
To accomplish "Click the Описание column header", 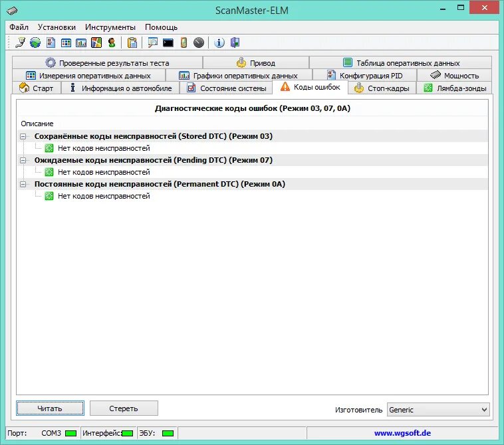I will (37, 124).
